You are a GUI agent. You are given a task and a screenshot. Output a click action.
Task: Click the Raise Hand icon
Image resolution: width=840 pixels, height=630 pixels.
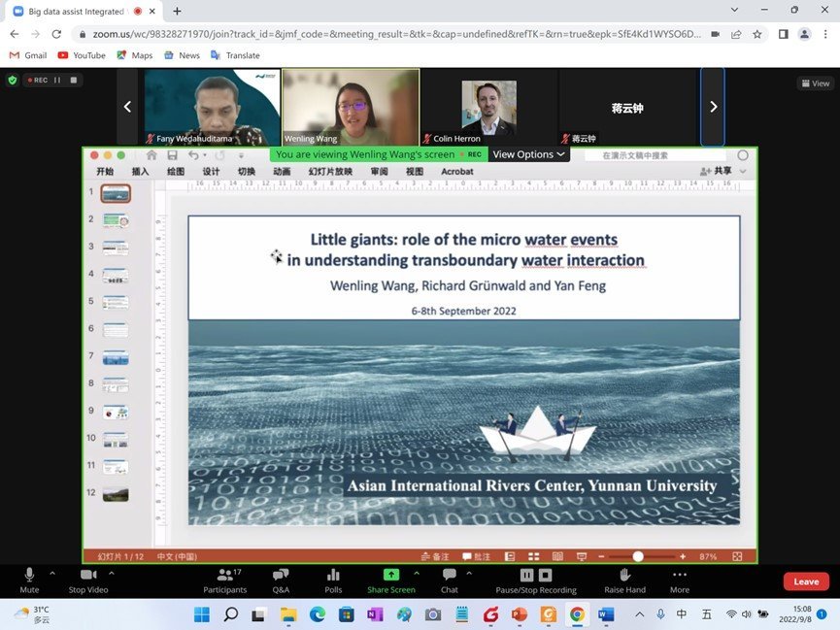(x=624, y=580)
